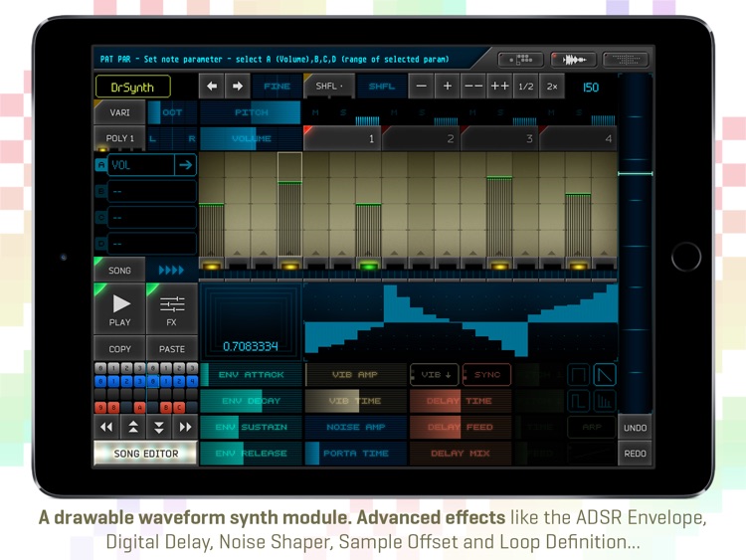Select the pulse step waveform shape
This screenshot has height=560, width=746.
[x=579, y=401]
